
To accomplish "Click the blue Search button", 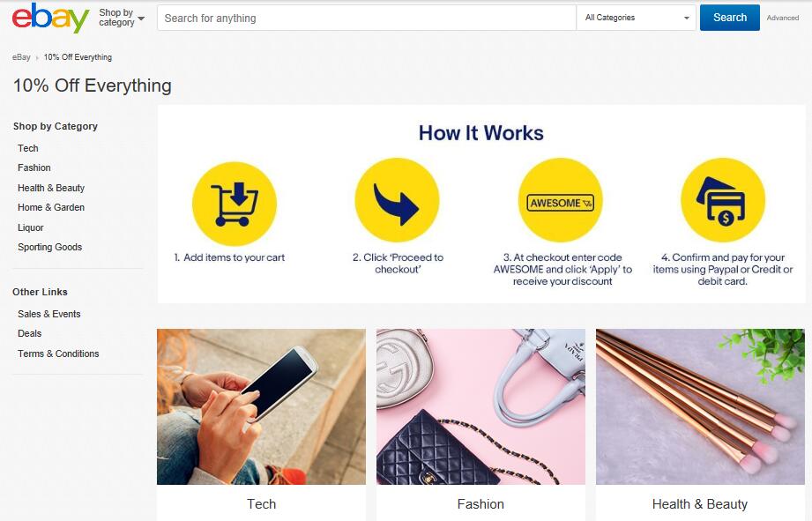I will click(730, 18).
